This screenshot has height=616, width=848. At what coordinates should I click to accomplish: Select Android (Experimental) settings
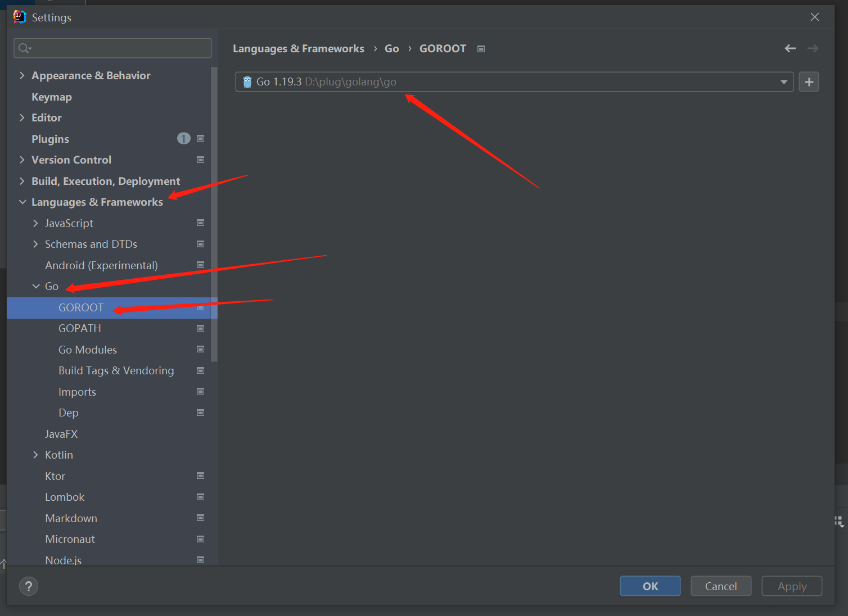(x=101, y=265)
